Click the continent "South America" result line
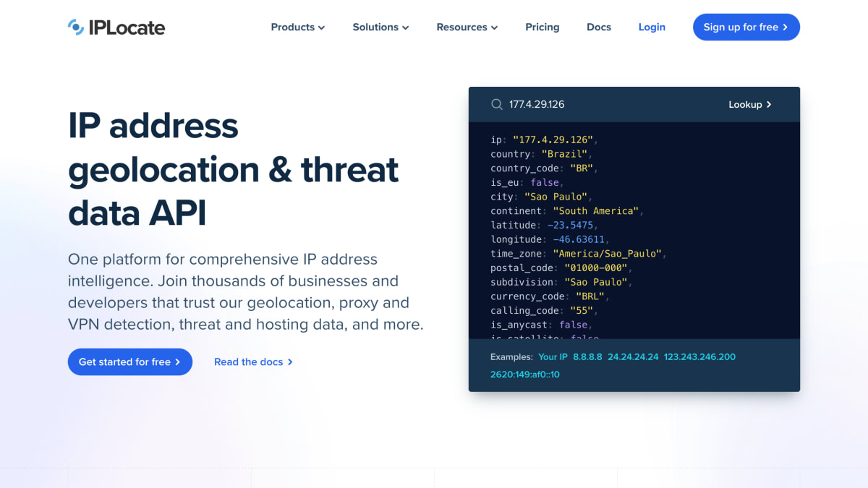Image resolution: width=868 pixels, height=488 pixels. tap(567, 211)
